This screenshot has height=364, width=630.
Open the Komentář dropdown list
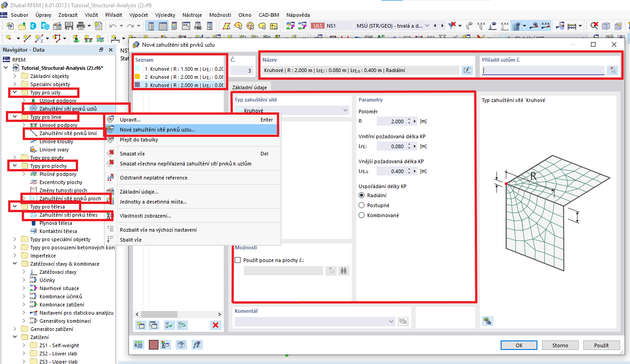click(x=391, y=321)
